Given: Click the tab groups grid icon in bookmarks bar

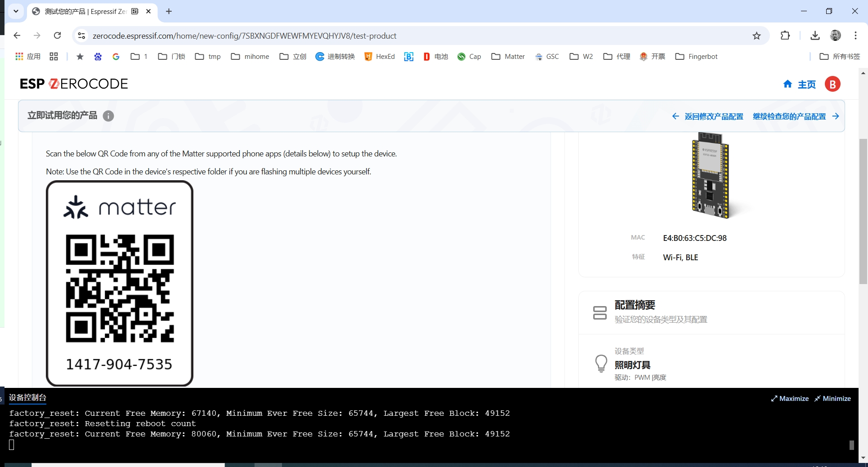Looking at the screenshot, I should pyautogui.click(x=54, y=56).
